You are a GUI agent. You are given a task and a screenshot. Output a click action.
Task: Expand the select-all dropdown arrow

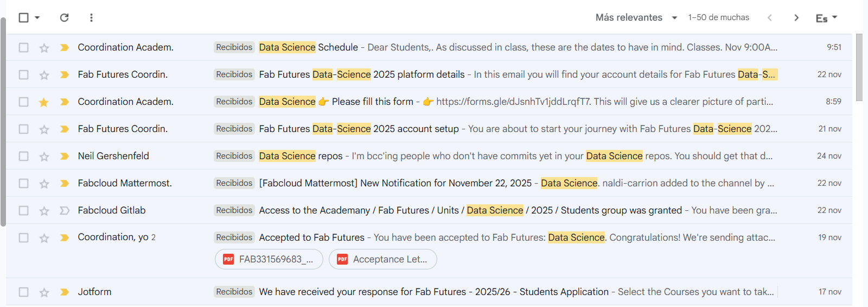point(37,17)
